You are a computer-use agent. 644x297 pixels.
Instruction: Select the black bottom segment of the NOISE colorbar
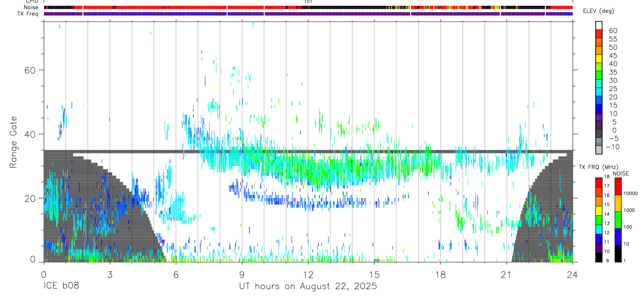(x=618, y=254)
